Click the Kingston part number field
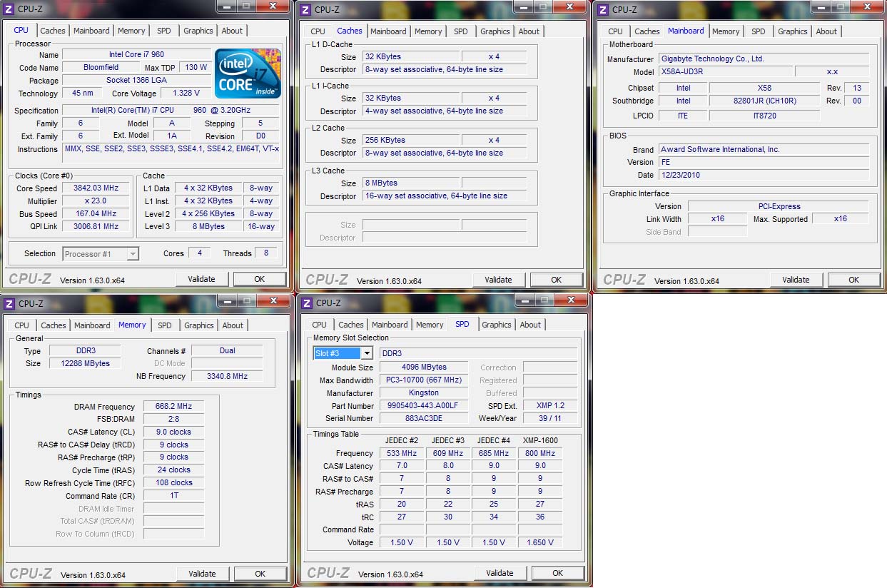 [x=423, y=406]
